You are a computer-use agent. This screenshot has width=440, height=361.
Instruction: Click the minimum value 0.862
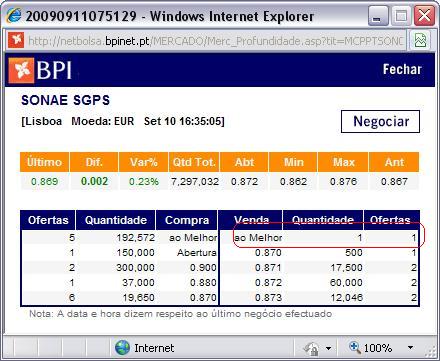[x=293, y=182]
